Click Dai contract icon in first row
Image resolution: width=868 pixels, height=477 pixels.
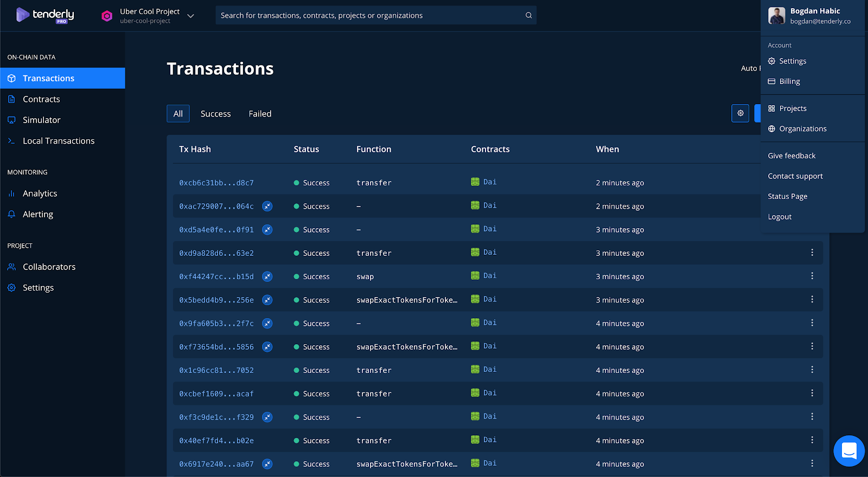(475, 182)
